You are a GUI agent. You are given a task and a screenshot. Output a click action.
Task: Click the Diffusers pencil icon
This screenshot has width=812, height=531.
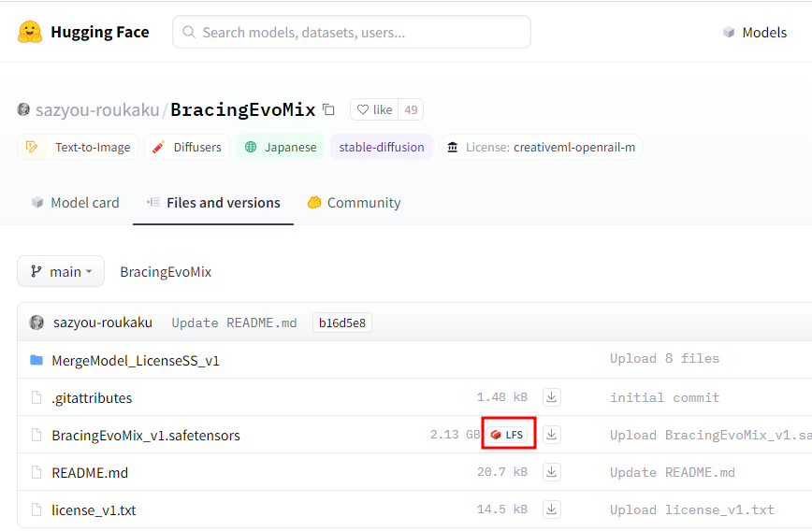pyautogui.click(x=158, y=147)
